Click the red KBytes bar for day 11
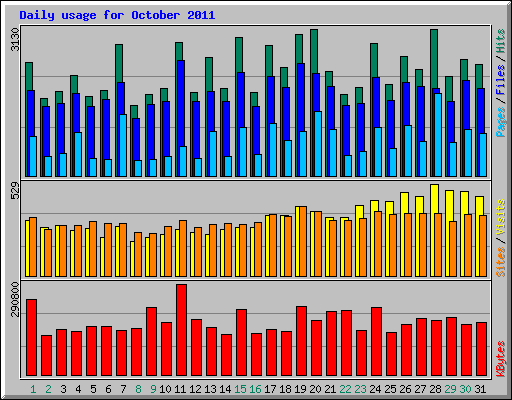 [x=182, y=330]
